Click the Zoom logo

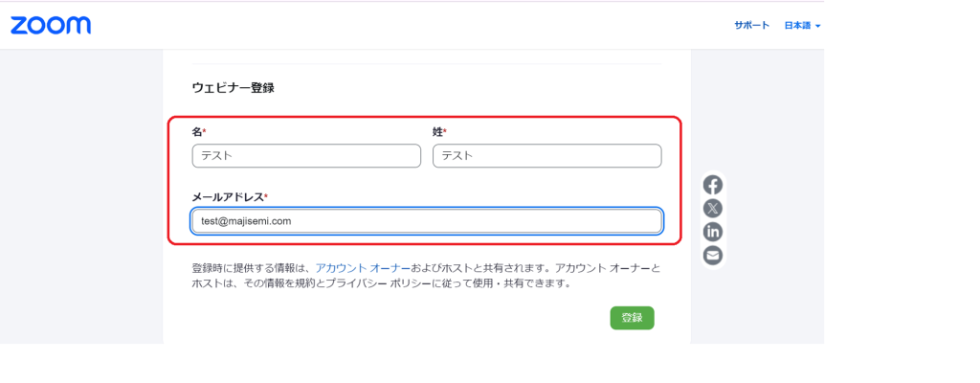51,25
